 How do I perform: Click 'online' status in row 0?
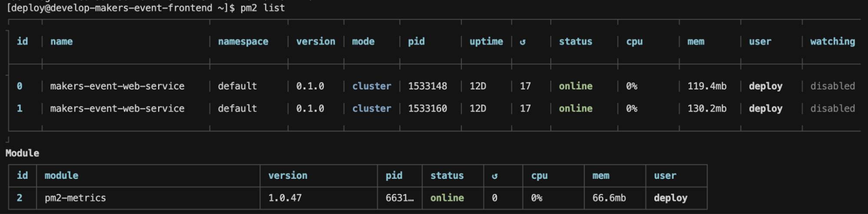coord(576,86)
